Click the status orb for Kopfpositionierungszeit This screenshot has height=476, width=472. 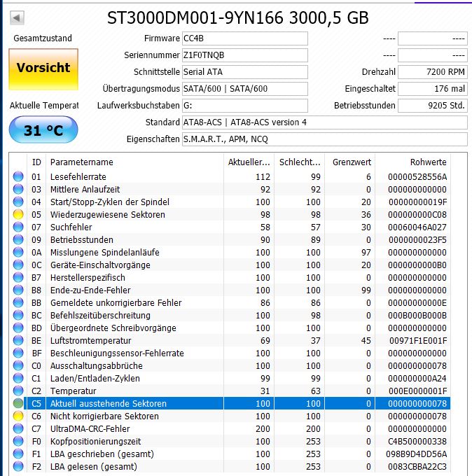(x=18, y=441)
